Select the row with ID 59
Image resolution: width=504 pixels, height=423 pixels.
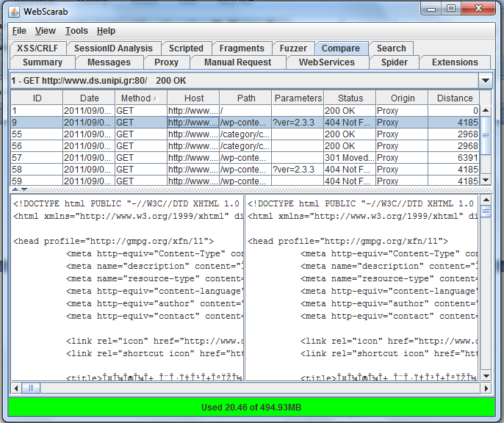(x=245, y=181)
